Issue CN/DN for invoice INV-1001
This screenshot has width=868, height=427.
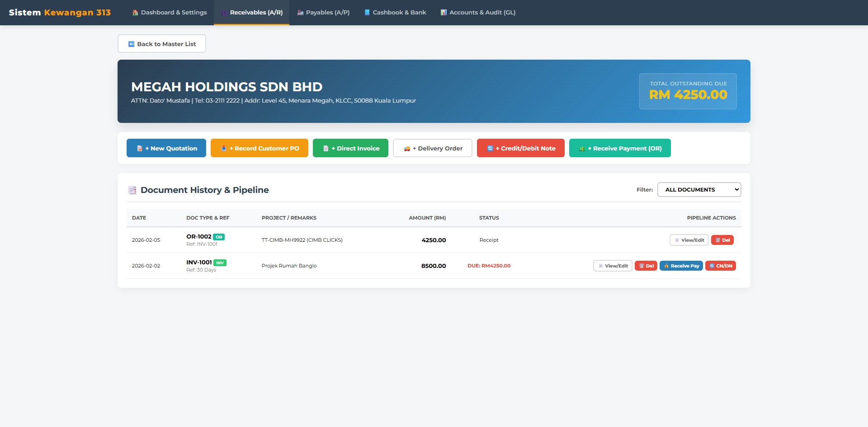click(x=721, y=266)
